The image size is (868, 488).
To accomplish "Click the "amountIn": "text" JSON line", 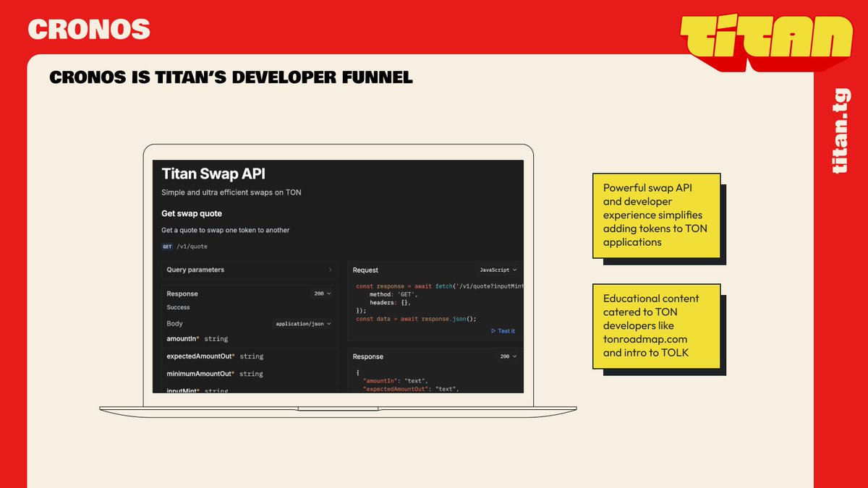I will coord(396,381).
